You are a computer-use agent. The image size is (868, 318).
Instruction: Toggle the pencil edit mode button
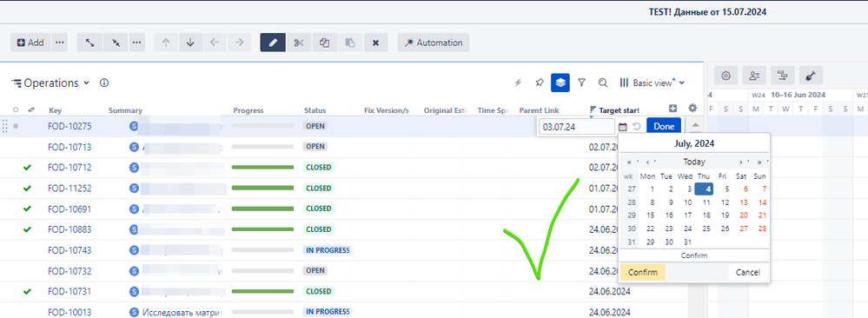pyautogui.click(x=273, y=43)
